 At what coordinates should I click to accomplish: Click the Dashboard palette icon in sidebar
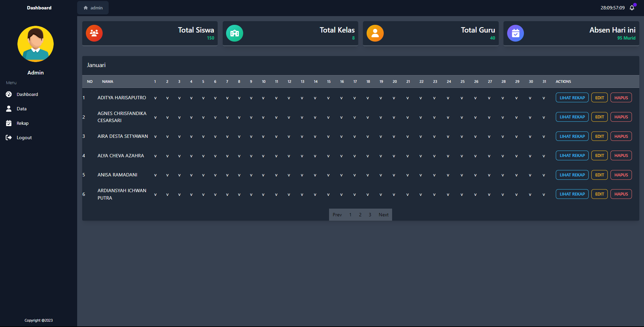click(9, 94)
